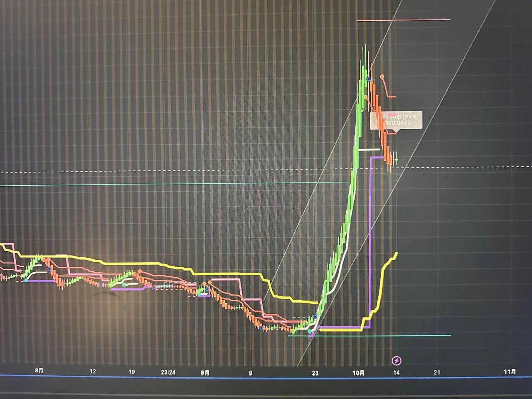Click the 19 date label on time axis

point(132,372)
